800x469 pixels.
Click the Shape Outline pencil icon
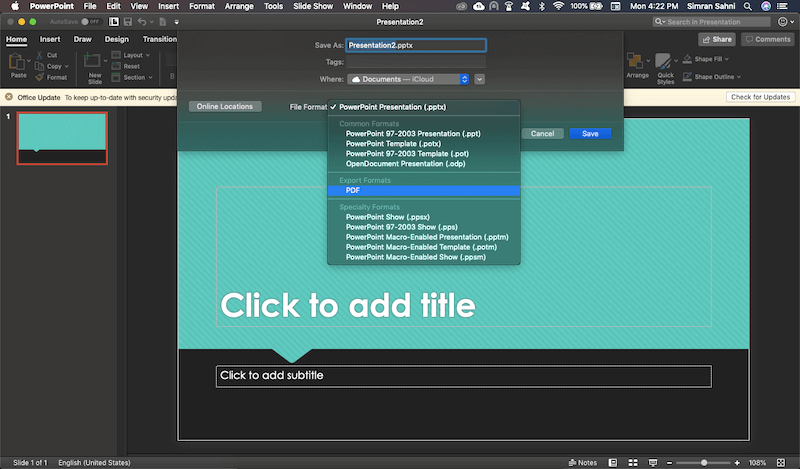687,77
